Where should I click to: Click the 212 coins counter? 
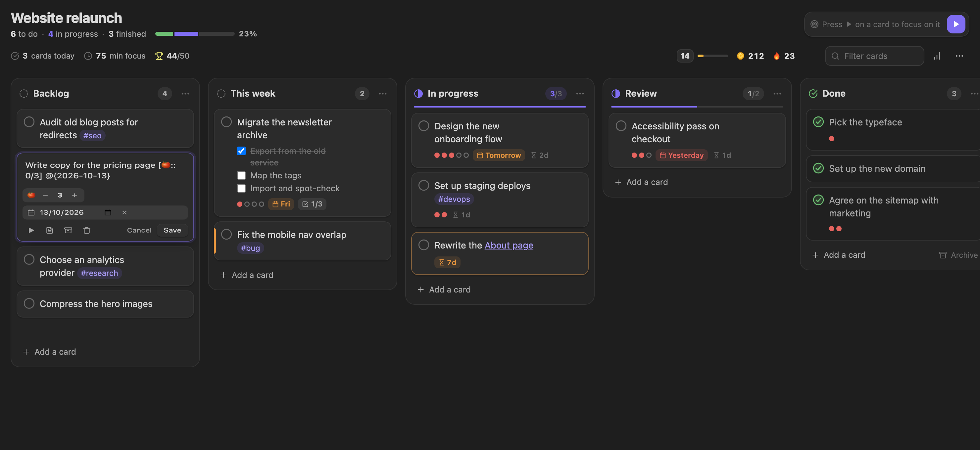point(750,56)
